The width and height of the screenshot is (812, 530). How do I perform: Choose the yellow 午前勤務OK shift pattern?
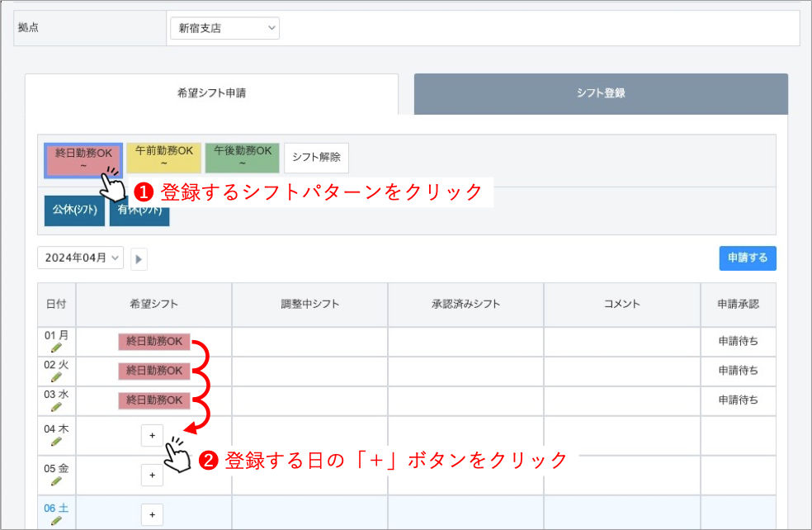(x=163, y=158)
